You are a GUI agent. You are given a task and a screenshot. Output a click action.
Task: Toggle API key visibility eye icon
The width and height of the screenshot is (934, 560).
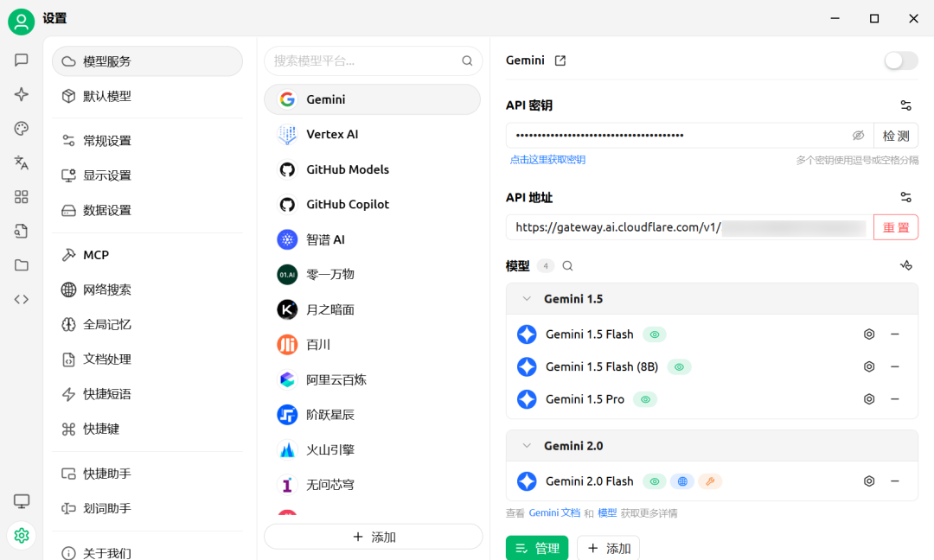point(858,136)
